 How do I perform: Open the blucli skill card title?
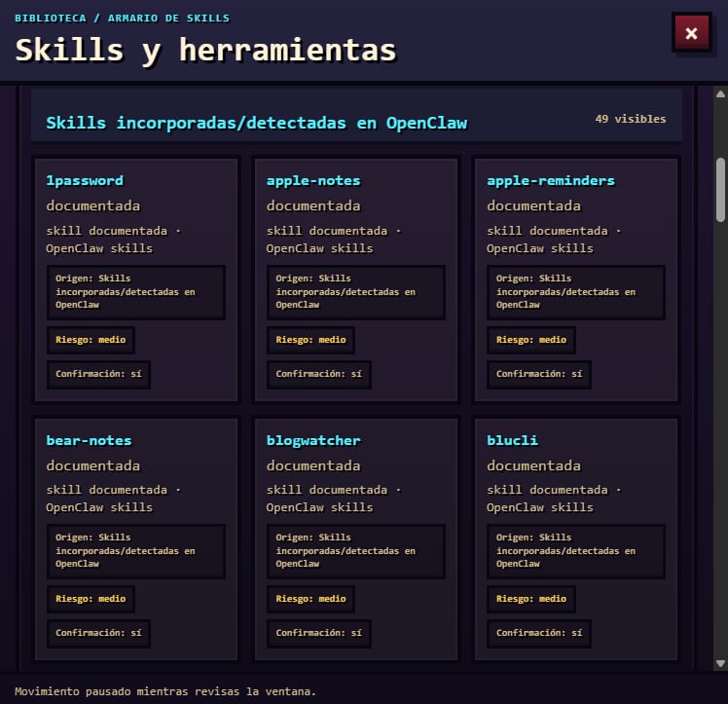tap(513, 440)
